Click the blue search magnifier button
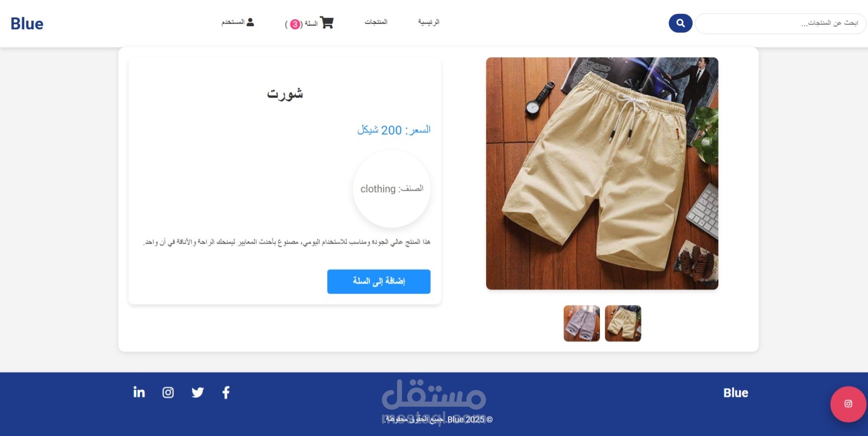Screen dimensions: 868x436 [x=680, y=23]
